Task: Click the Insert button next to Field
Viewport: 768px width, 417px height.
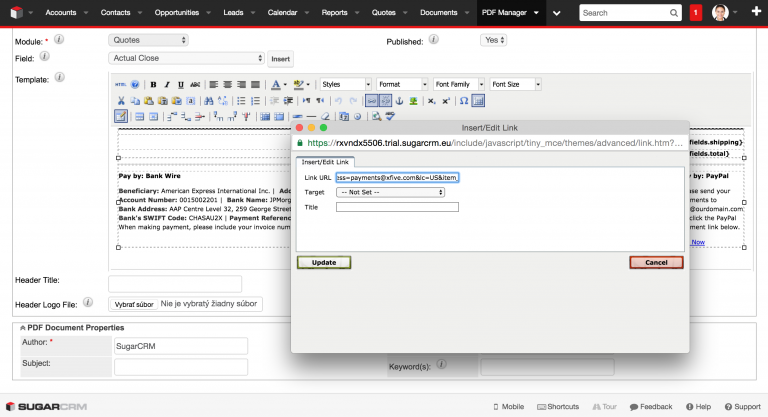Action: [x=281, y=59]
